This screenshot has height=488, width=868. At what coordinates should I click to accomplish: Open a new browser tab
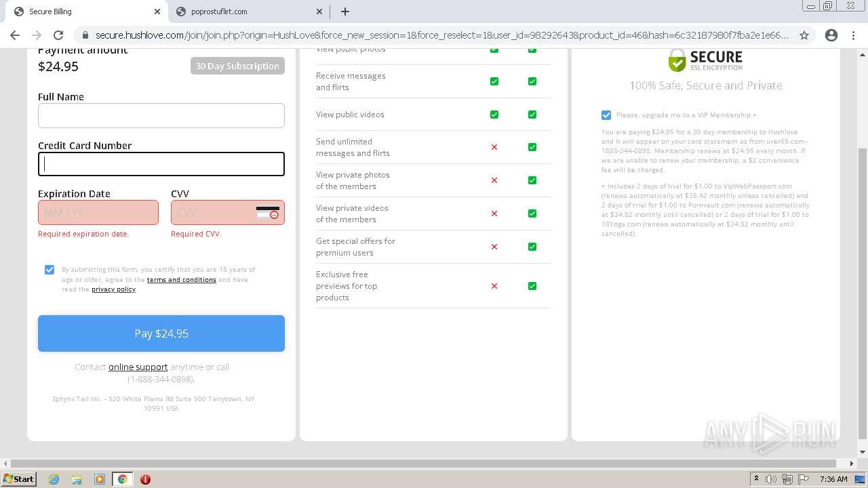point(345,12)
